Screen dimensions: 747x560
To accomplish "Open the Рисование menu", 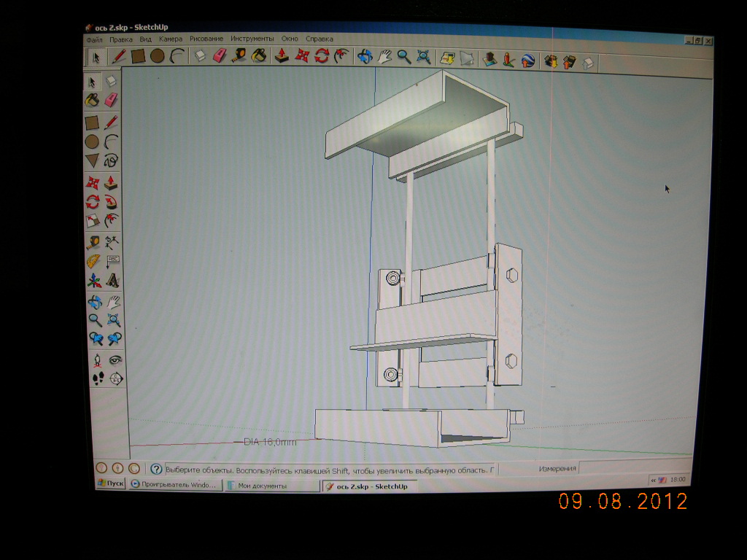I will (x=206, y=39).
